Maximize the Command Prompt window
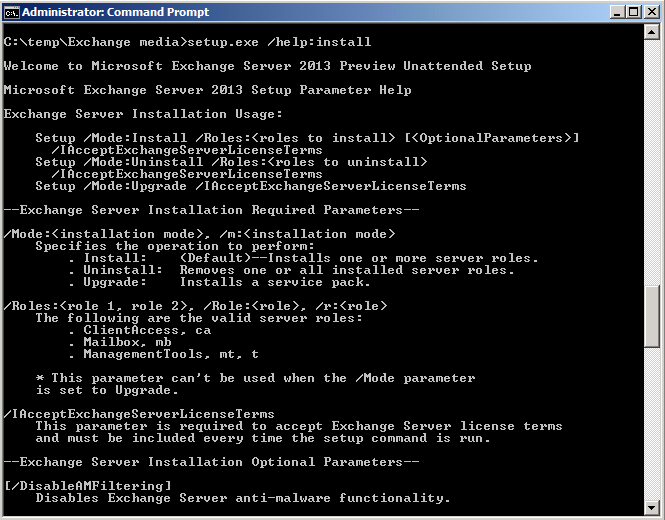The height and width of the screenshot is (520, 665). click(x=634, y=12)
